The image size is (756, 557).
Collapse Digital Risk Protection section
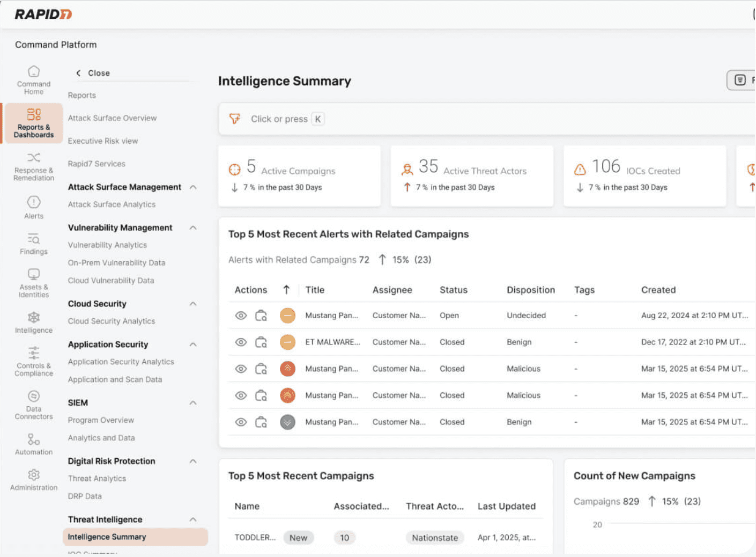(193, 461)
